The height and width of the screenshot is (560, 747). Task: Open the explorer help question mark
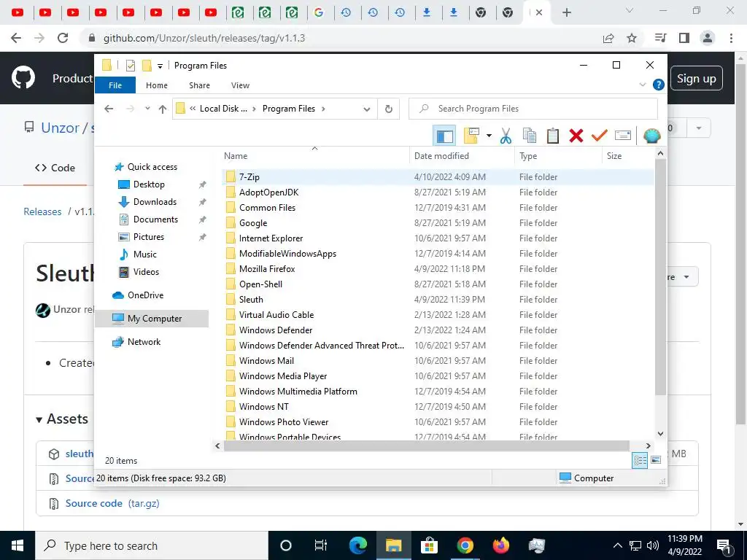659,85
